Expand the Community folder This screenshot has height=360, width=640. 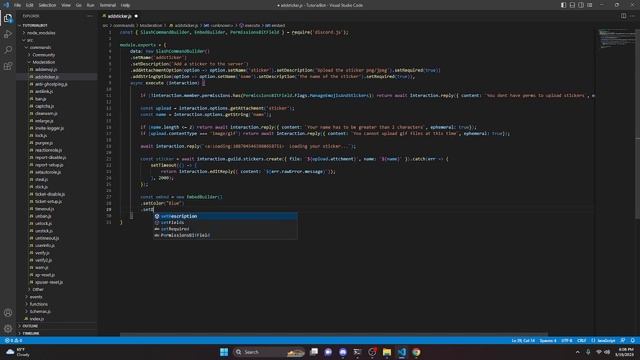43,55
